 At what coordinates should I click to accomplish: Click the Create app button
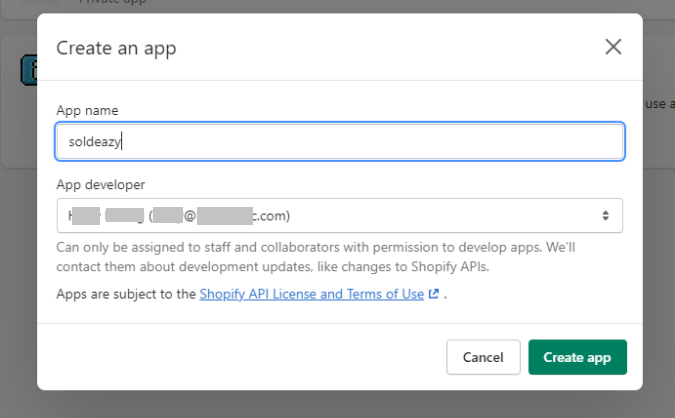pos(577,357)
